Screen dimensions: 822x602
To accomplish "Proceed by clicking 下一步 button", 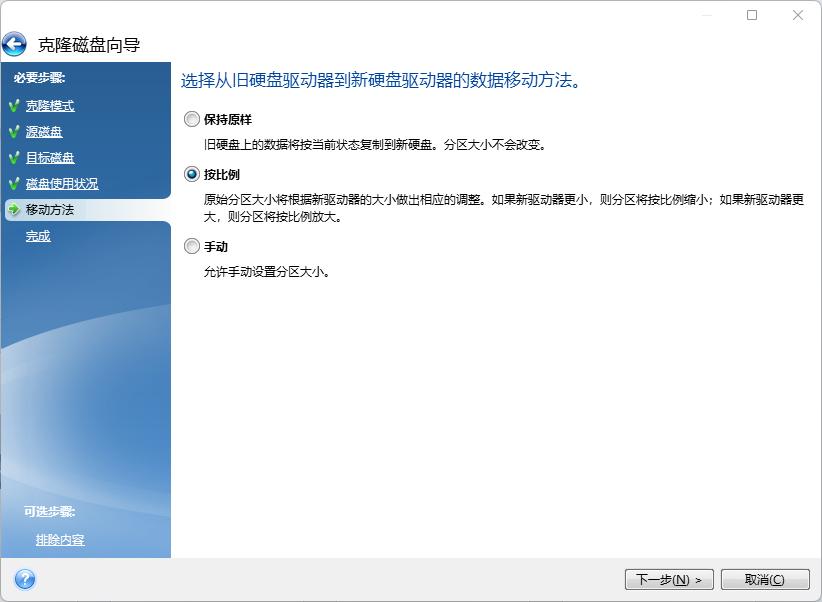I will [x=669, y=579].
